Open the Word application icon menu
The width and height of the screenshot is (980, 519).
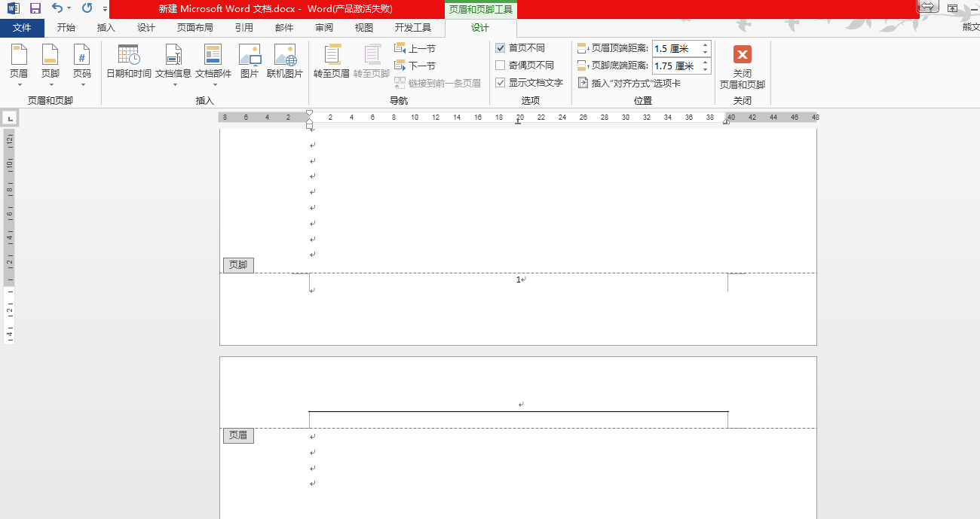(14, 8)
